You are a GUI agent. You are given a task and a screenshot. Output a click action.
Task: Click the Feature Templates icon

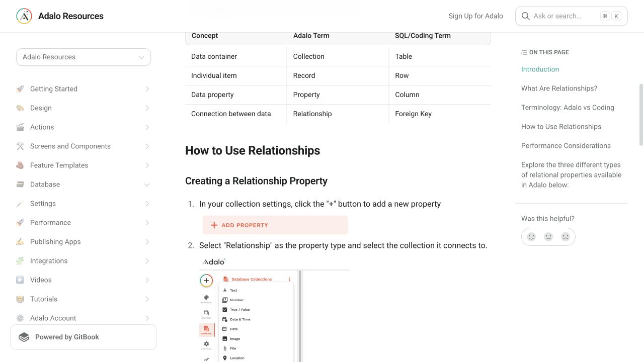[x=20, y=165]
